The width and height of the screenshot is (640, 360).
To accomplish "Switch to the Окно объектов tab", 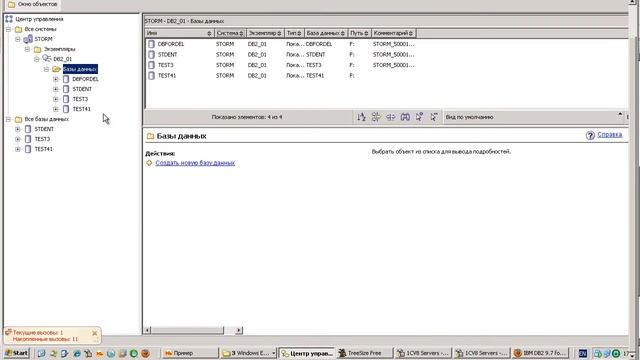I will click(x=33, y=4).
